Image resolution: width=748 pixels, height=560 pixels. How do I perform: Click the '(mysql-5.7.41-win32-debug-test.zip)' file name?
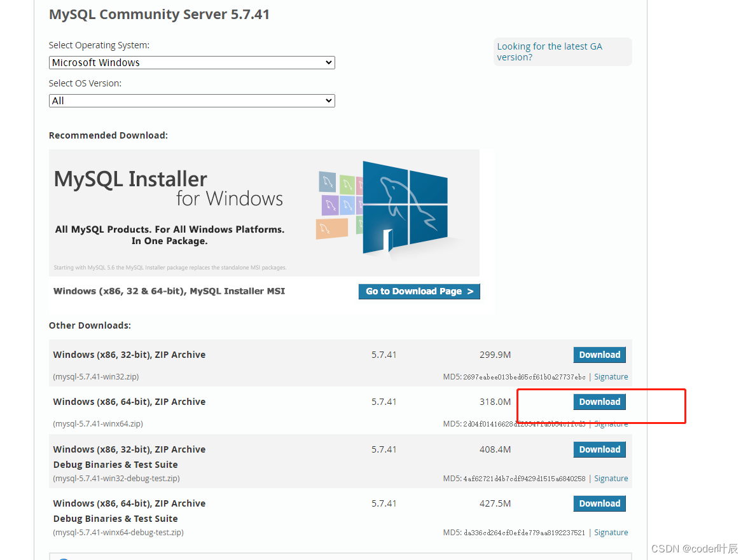pyautogui.click(x=116, y=479)
